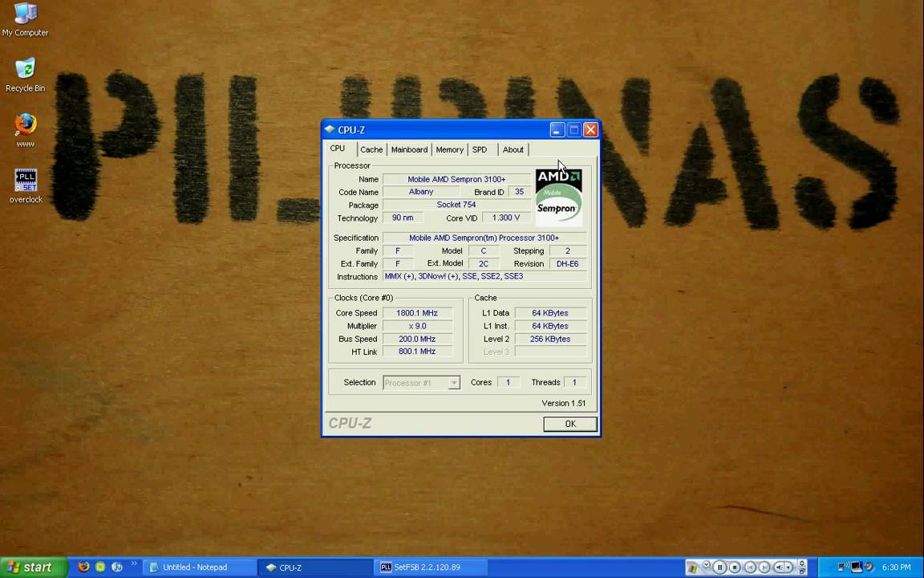Image resolution: width=924 pixels, height=578 pixels.
Task: Click the 6:30 PM clock
Action: 896,568
